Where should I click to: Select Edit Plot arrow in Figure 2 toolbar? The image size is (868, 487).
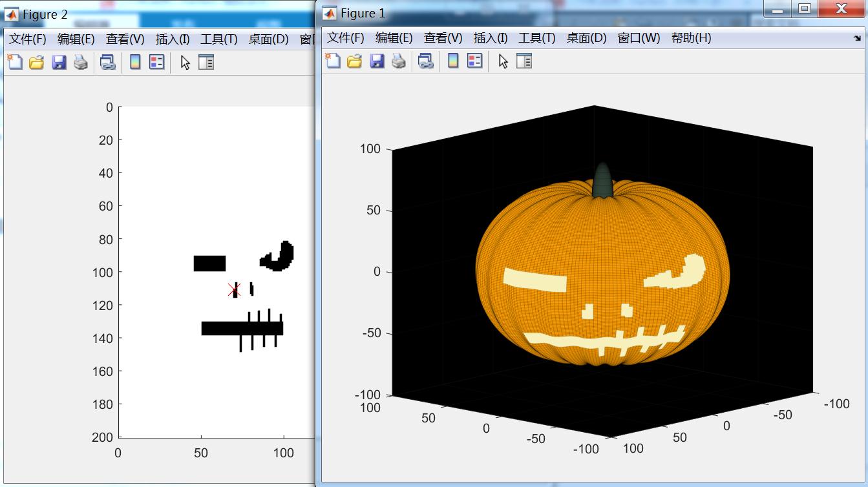click(x=185, y=63)
